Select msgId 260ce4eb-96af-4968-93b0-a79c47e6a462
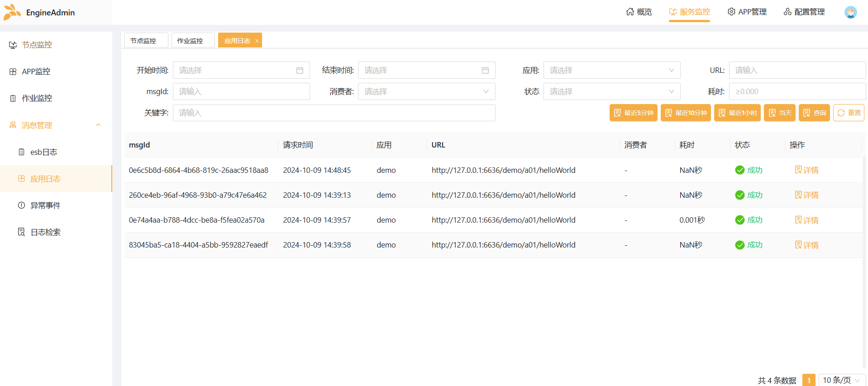 coord(198,195)
